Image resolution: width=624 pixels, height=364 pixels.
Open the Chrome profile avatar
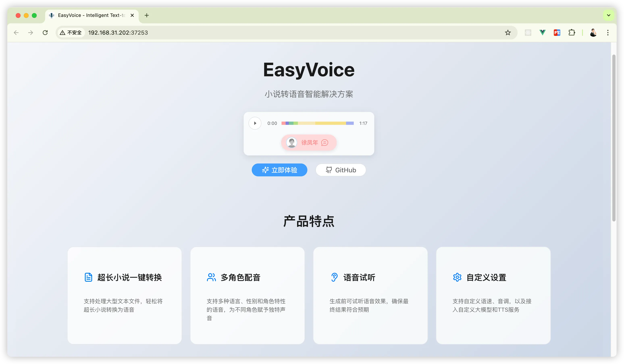click(x=593, y=33)
